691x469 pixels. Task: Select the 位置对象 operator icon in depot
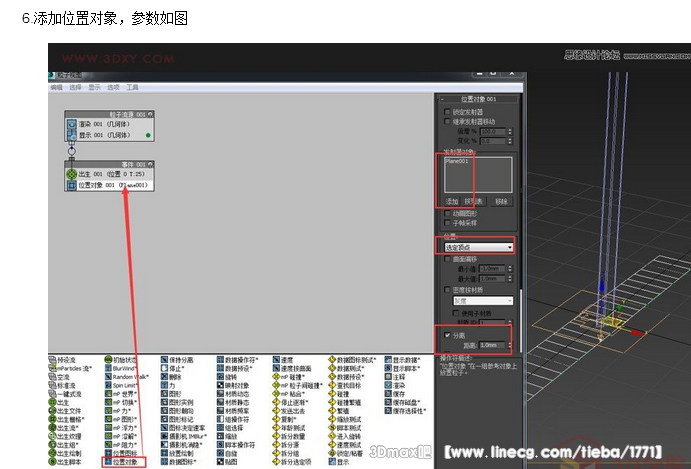tap(108, 462)
